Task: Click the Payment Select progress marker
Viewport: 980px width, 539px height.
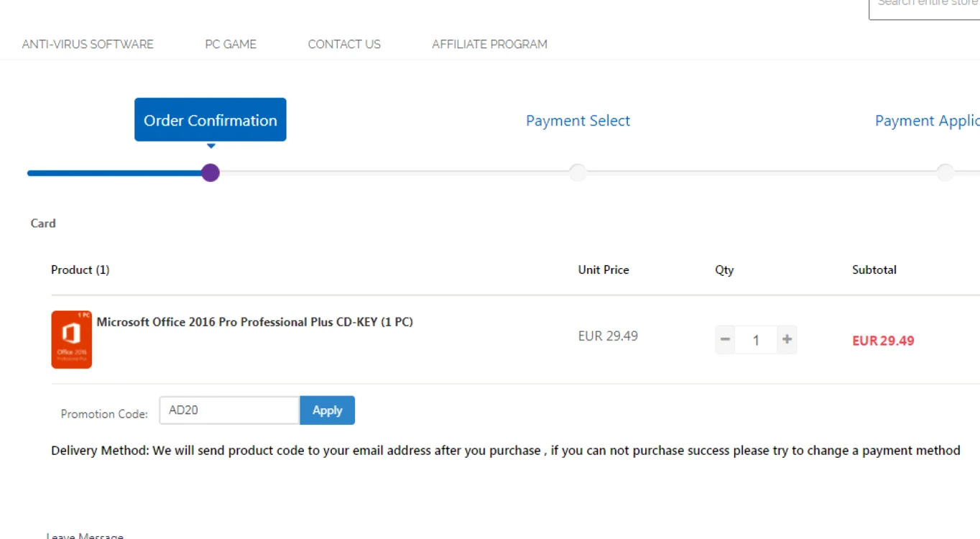Action: [578, 172]
